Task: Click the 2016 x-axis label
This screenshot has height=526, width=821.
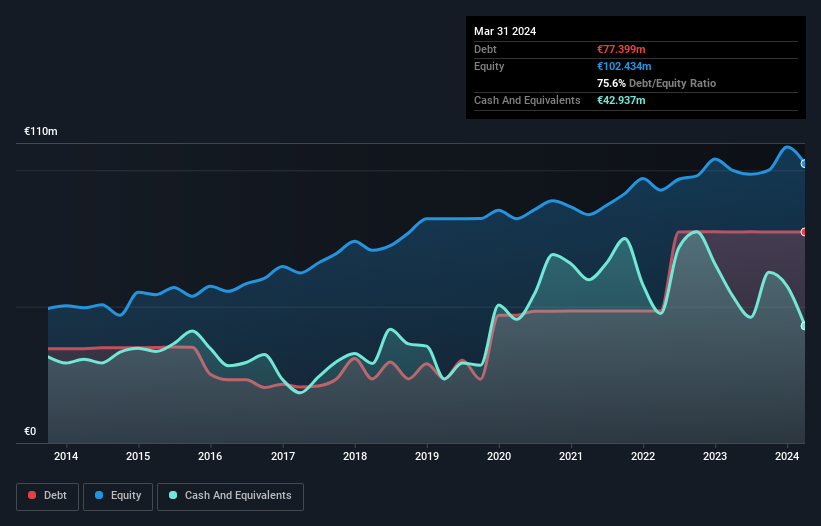Action: pyautogui.click(x=210, y=456)
